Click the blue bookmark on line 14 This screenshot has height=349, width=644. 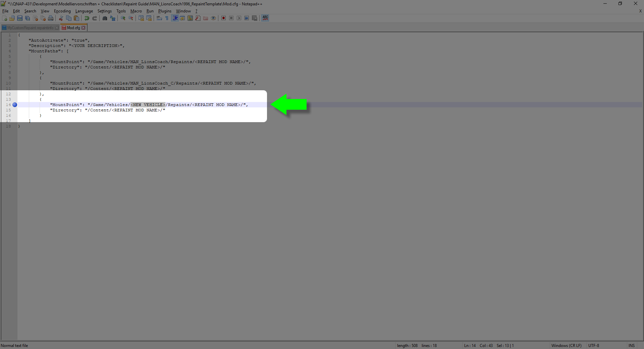coord(15,105)
